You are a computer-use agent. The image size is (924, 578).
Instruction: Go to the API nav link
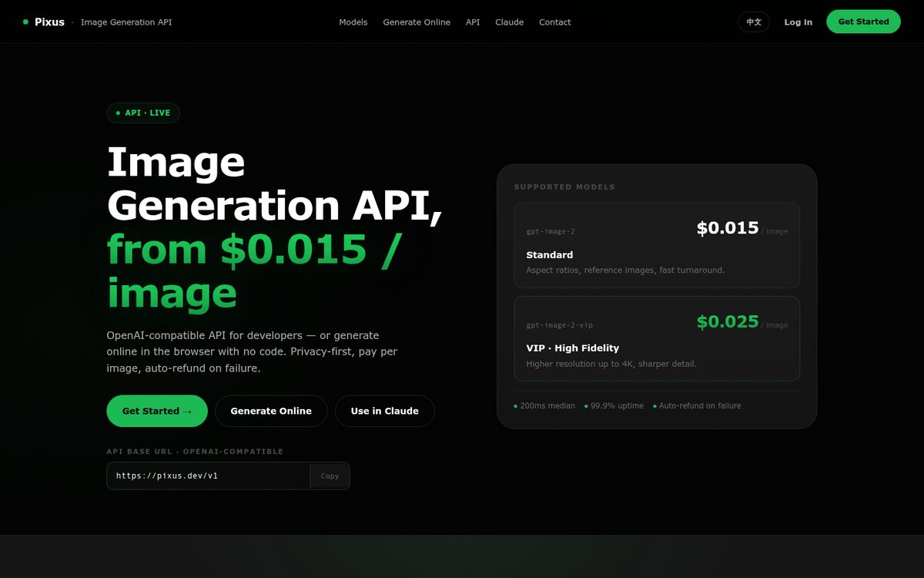click(x=473, y=22)
